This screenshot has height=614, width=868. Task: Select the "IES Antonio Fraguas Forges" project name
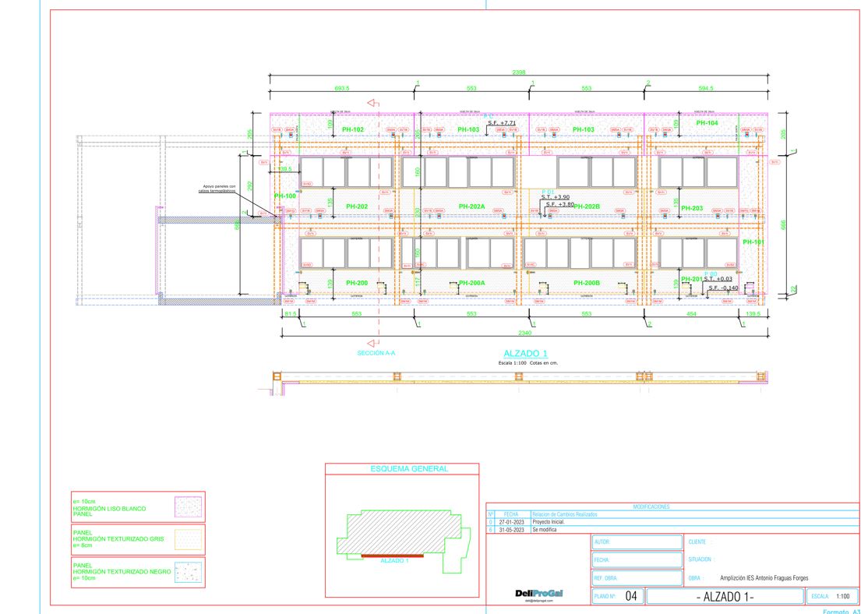click(x=778, y=578)
